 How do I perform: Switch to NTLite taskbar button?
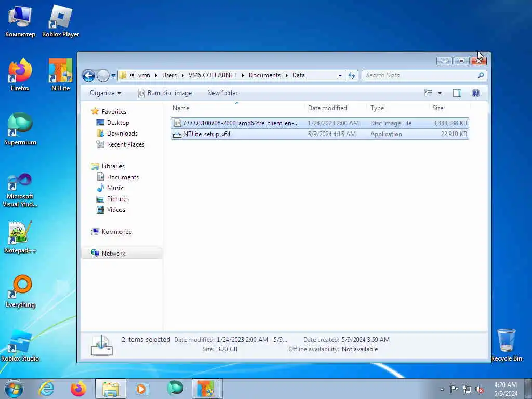(207, 389)
